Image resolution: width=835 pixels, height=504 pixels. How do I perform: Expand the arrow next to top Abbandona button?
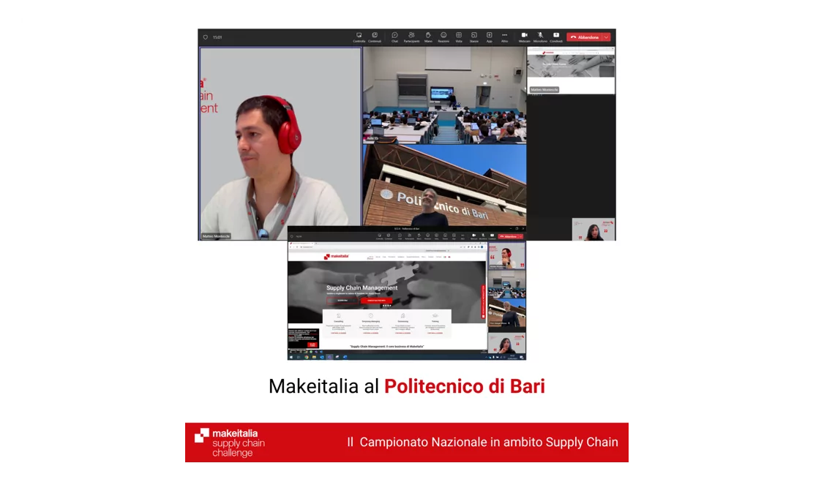606,37
